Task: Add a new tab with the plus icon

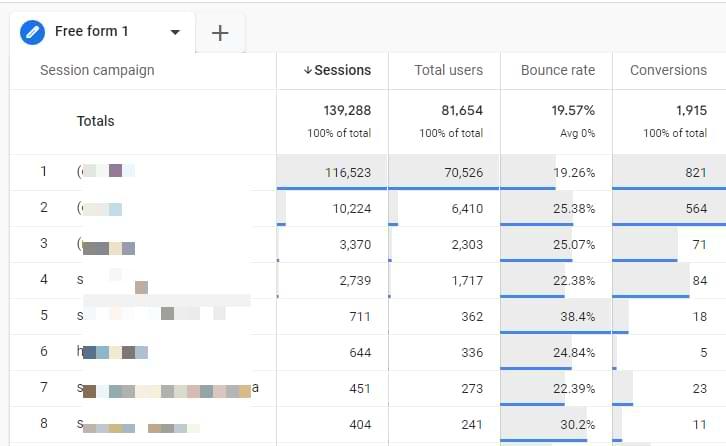Action: pos(220,33)
